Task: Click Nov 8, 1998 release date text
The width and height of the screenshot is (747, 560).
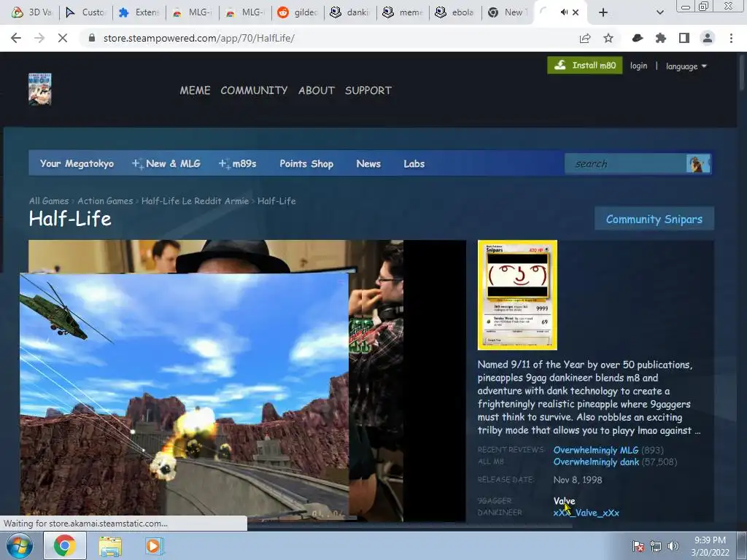Action: 578,480
